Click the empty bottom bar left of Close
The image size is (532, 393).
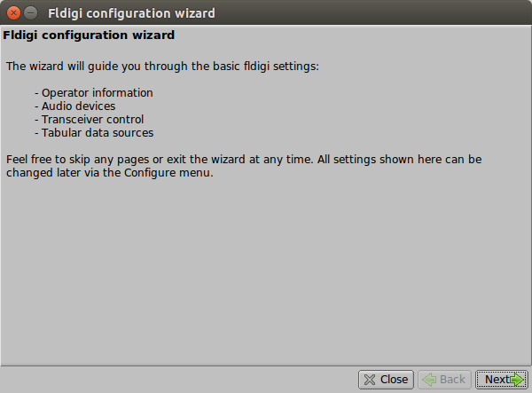177,380
